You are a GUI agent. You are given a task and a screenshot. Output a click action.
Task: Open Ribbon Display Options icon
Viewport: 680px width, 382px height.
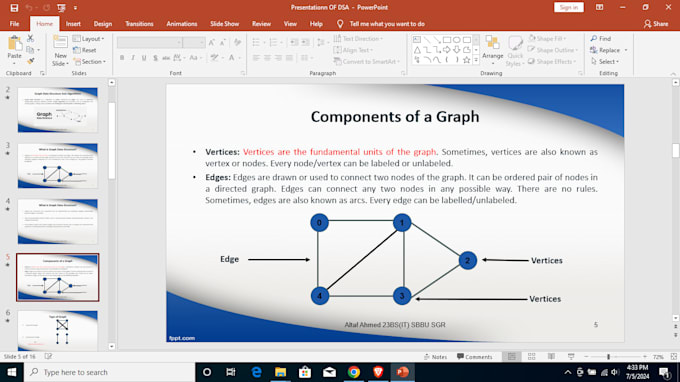[x=599, y=7]
